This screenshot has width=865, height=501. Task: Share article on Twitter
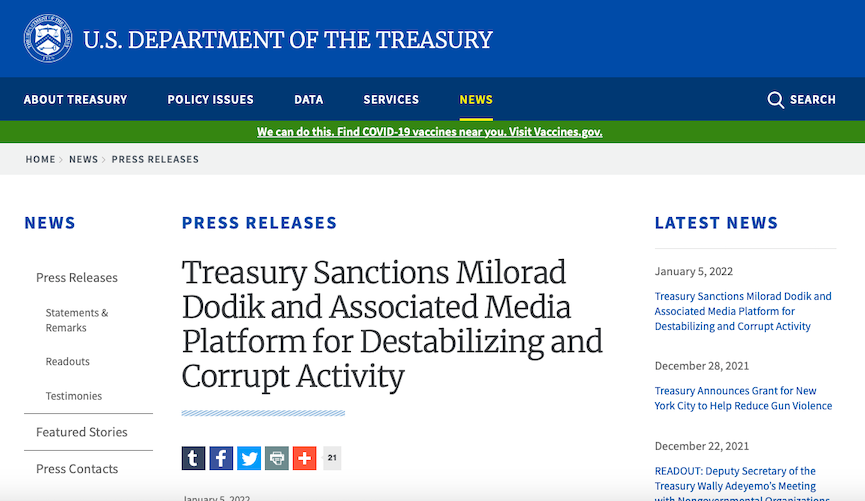click(x=249, y=458)
